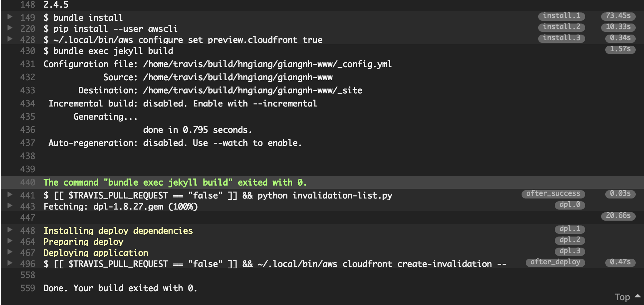Expand the aws configure set preview.cloudfront fold
Viewport: 644px width, 305px height.
tap(10, 39)
